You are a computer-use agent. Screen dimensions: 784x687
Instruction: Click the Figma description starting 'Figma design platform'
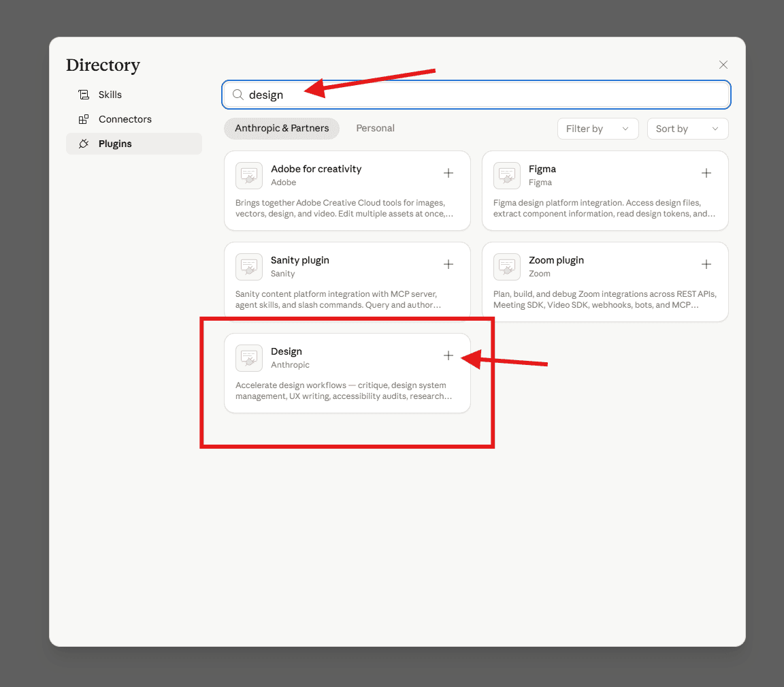click(604, 208)
